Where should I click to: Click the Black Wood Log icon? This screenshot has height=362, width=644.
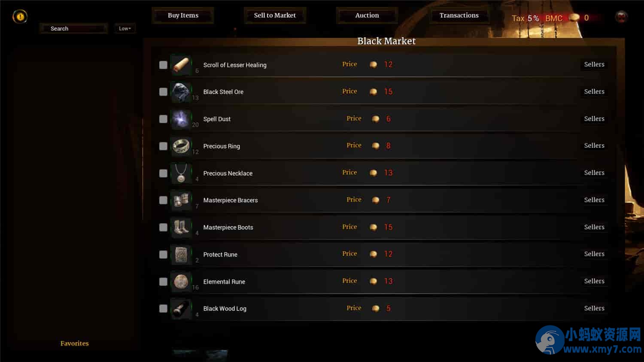coord(181,309)
